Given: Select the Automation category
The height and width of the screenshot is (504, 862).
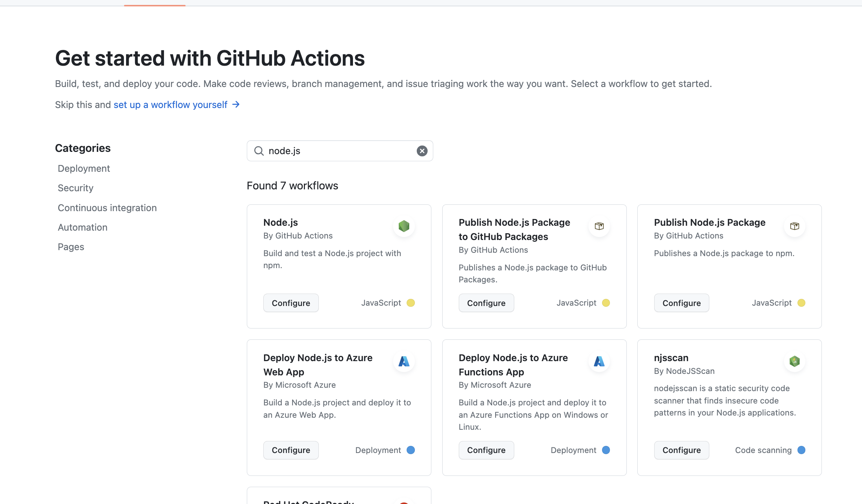Looking at the screenshot, I should coord(83,227).
